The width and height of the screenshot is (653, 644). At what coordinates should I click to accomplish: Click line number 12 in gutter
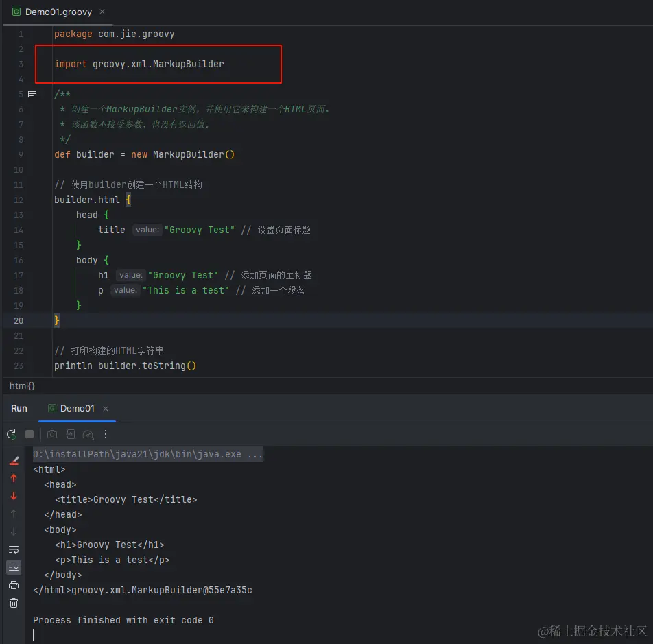[x=19, y=200]
